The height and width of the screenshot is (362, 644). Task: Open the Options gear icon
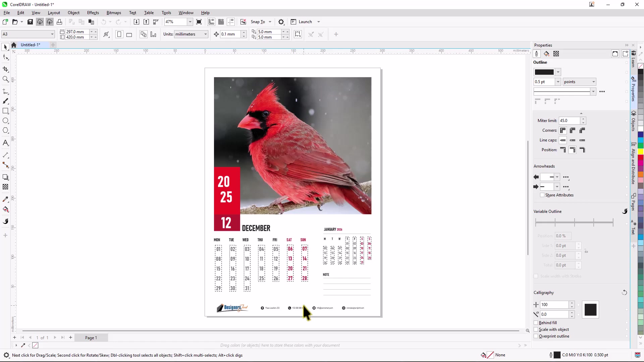pos(281,22)
